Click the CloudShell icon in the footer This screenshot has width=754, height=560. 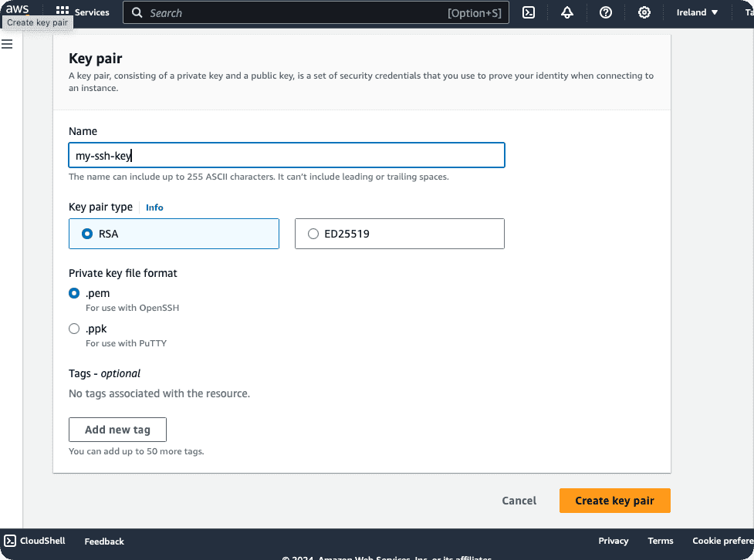10,541
